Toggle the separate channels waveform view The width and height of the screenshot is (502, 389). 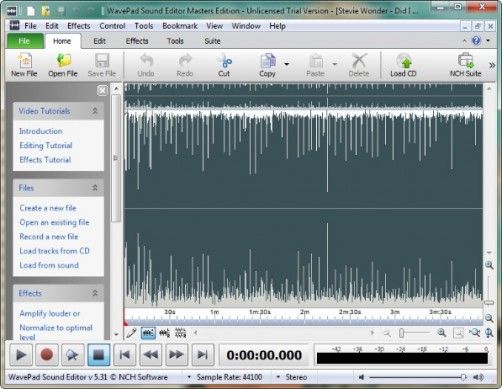(165, 333)
